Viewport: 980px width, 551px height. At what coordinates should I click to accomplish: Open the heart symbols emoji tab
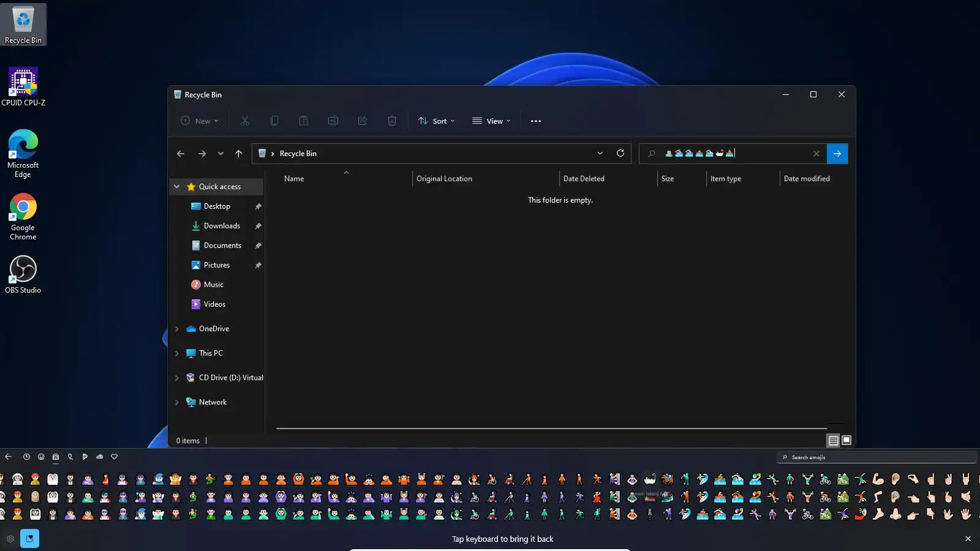(x=114, y=457)
